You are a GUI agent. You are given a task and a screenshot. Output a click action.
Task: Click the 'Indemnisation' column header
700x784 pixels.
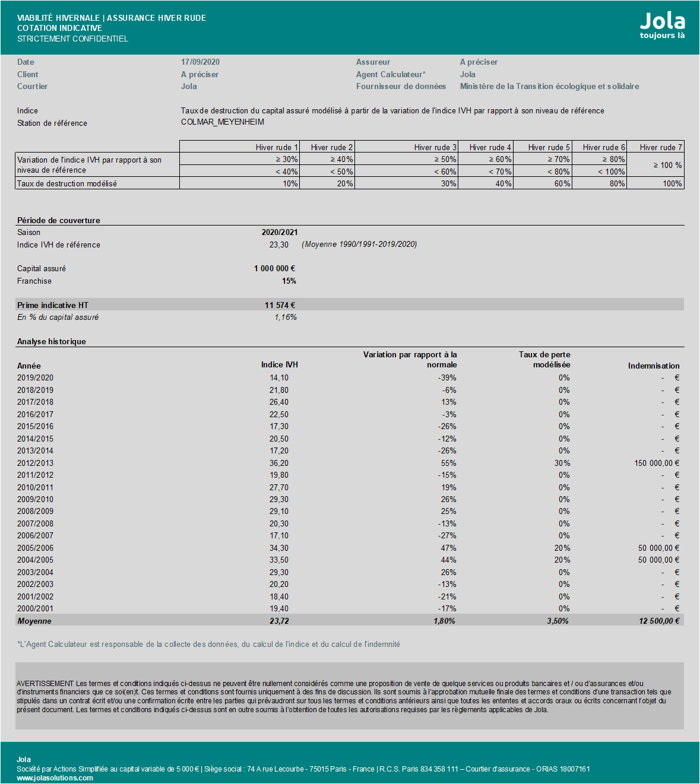[x=654, y=366]
